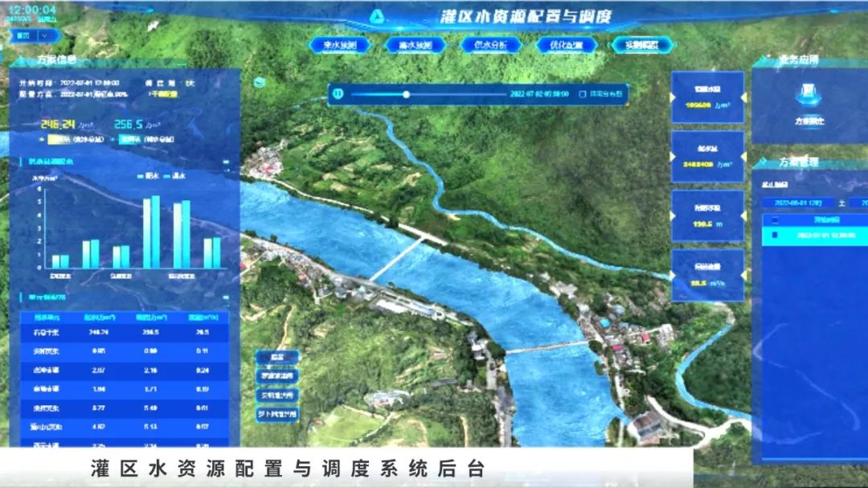This screenshot has height=488, width=868.
Task: Switch to the 来水预测 tab
Action: click(343, 46)
